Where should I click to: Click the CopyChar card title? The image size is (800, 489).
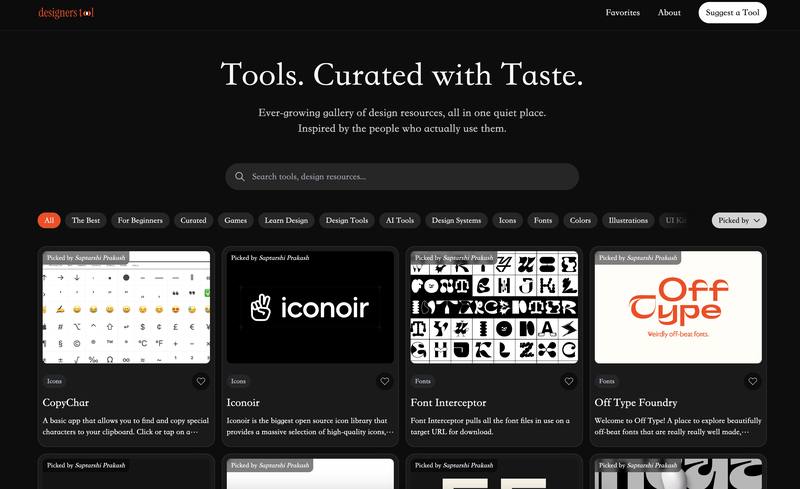66,403
